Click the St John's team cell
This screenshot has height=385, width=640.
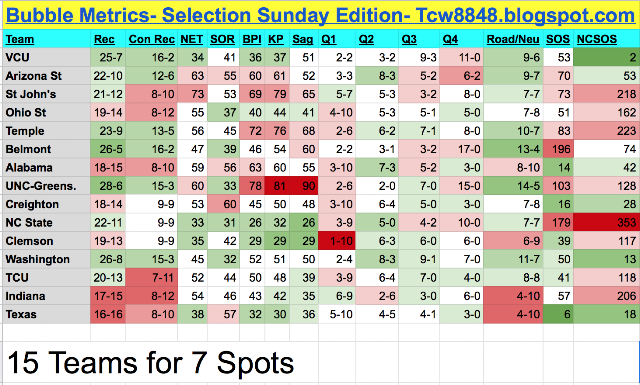point(47,94)
